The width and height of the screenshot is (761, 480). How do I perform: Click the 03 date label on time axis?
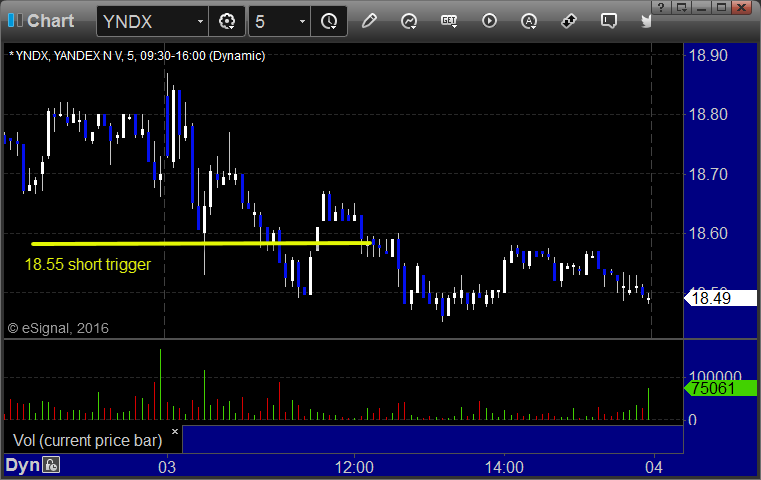point(167,467)
